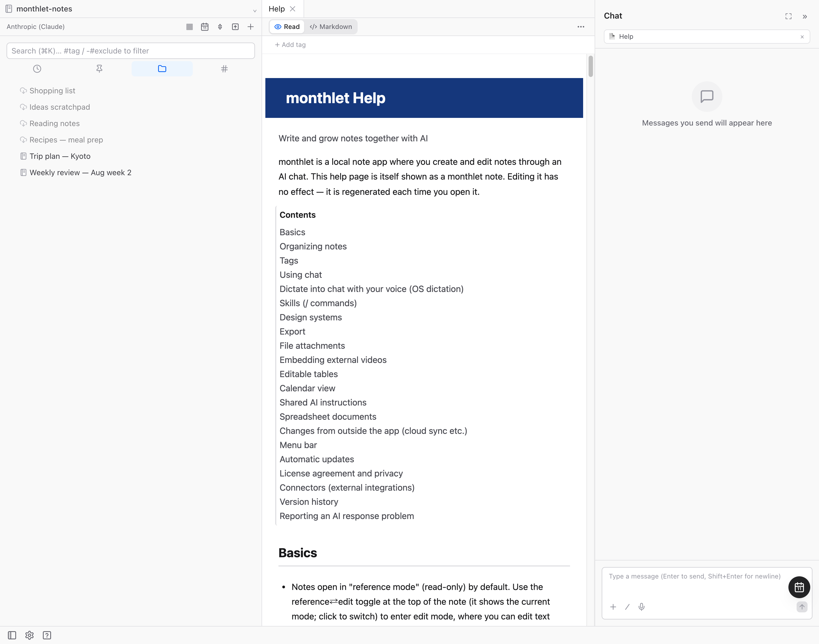The width and height of the screenshot is (819, 644).
Task: Switch to Markdown mode
Action: [x=331, y=27]
